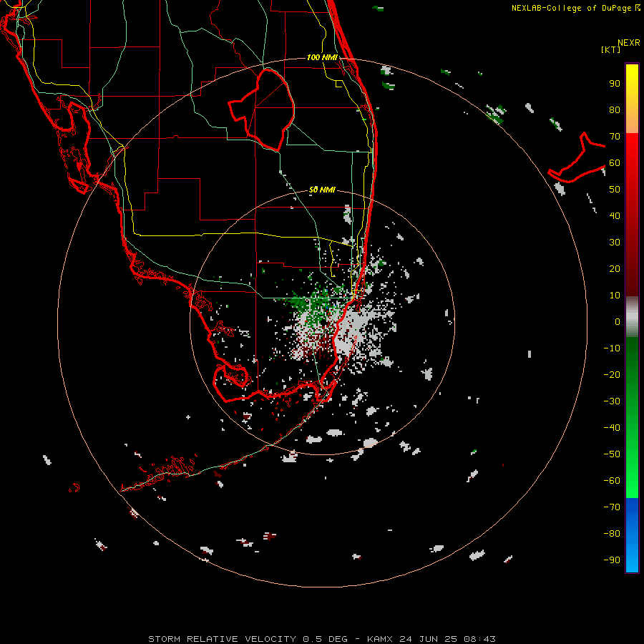Click the 50 NMI range ring label
The image size is (644, 644).
(322, 190)
